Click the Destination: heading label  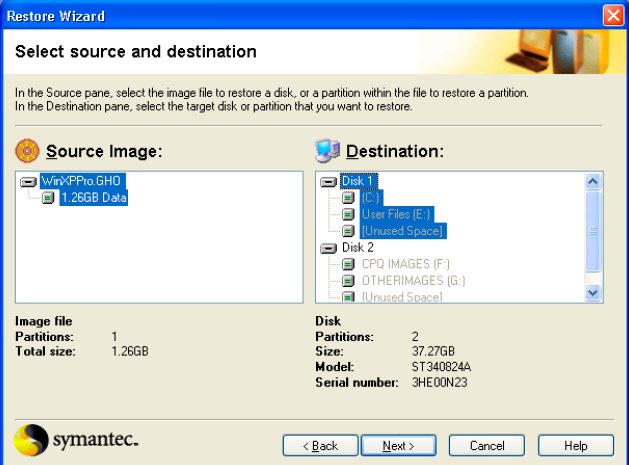tap(395, 151)
